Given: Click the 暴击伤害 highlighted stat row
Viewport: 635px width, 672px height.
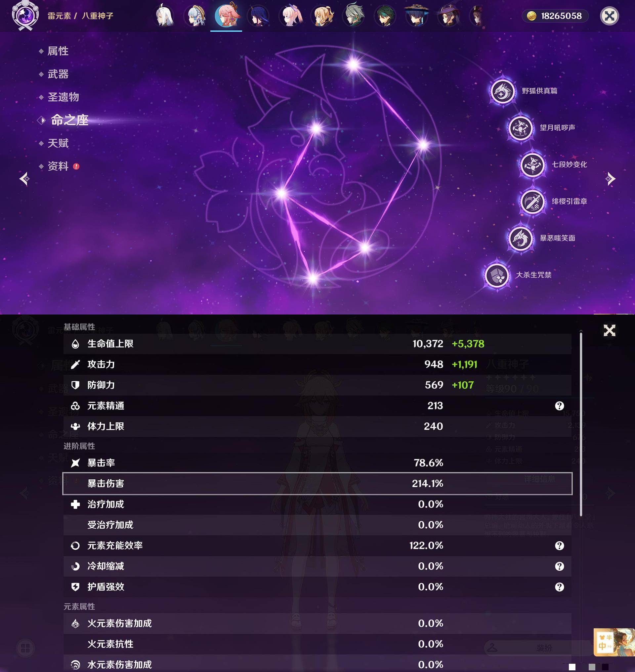Looking at the screenshot, I should (317, 483).
